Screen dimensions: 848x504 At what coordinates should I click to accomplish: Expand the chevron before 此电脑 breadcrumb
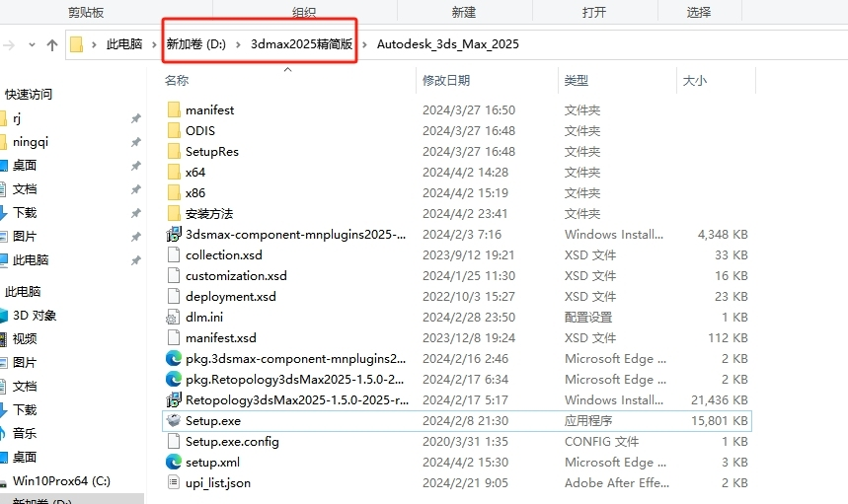pos(94,44)
